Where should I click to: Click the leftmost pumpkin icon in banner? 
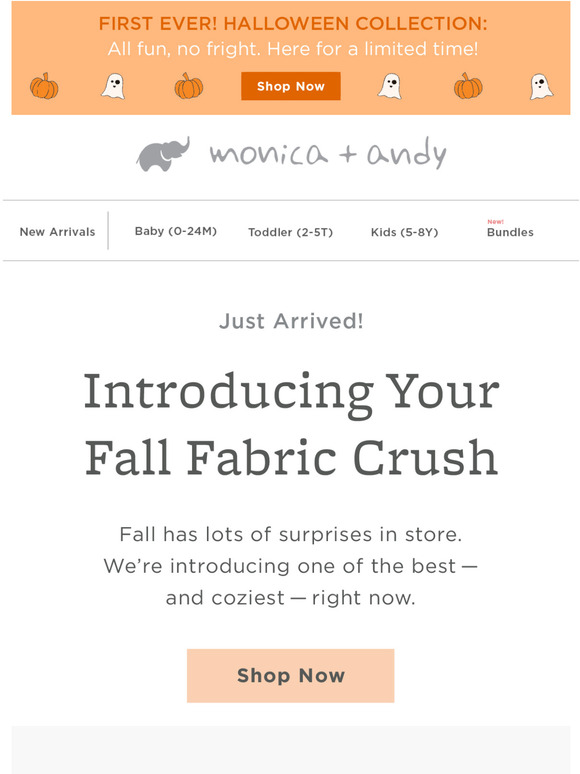(44, 86)
